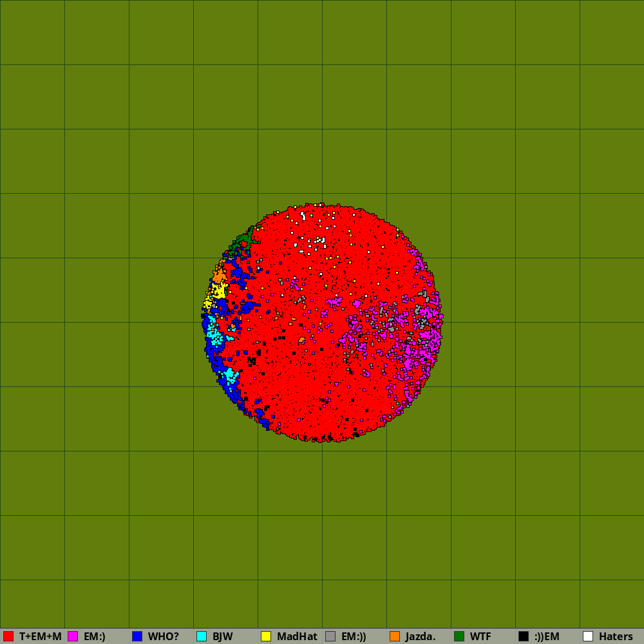Viewport: 644px width, 644px height.
Task: Select the EM:) team label
Action: [x=95, y=636]
